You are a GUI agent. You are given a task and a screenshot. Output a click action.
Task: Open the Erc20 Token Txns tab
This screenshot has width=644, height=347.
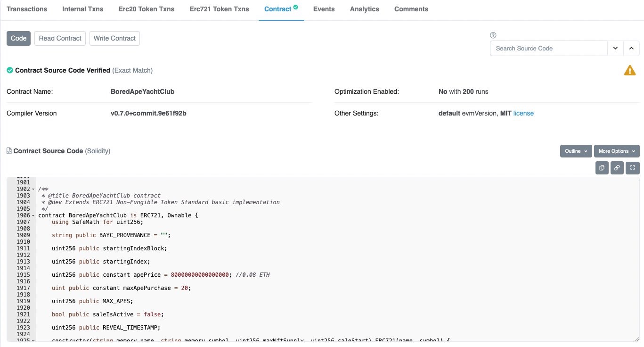pos(147,9)
